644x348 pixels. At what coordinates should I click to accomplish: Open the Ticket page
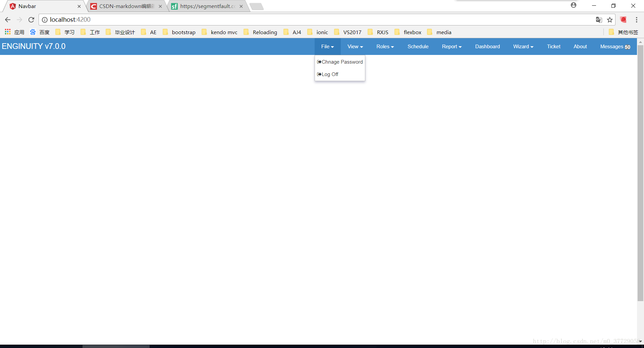coord(553,47)
